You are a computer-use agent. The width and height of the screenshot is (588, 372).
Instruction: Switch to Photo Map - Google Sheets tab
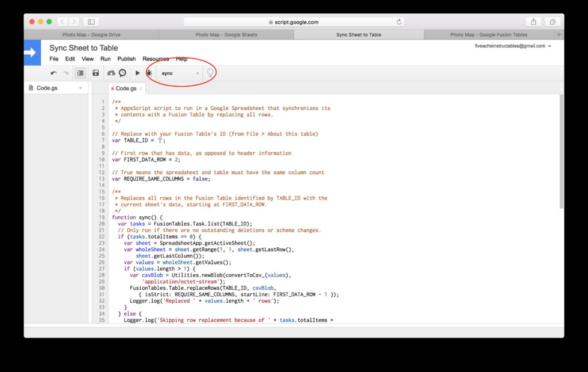pos(226,34)
